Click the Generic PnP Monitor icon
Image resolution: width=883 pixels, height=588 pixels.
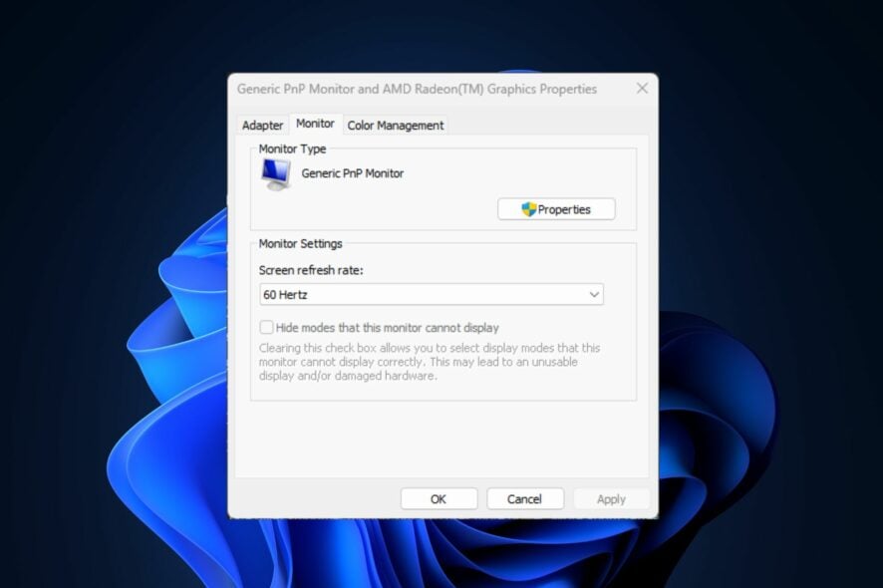coord(276,174)
